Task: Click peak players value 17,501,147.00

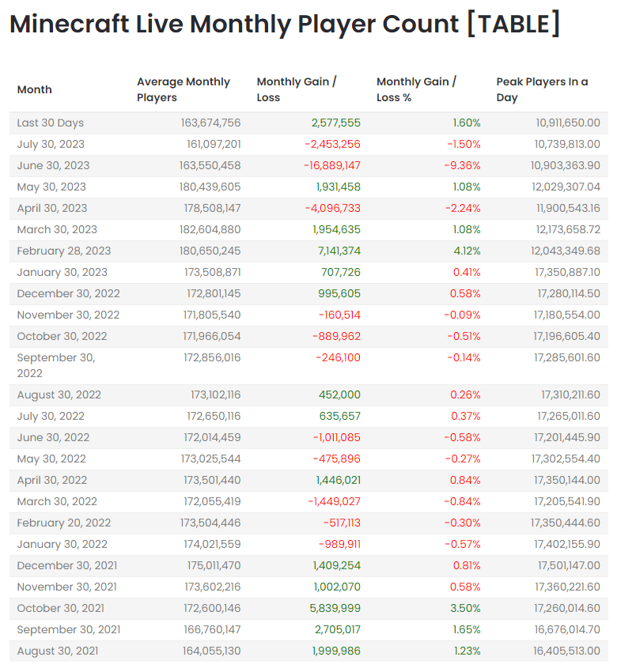Action: pyautogui.click(x=569, y=565)
